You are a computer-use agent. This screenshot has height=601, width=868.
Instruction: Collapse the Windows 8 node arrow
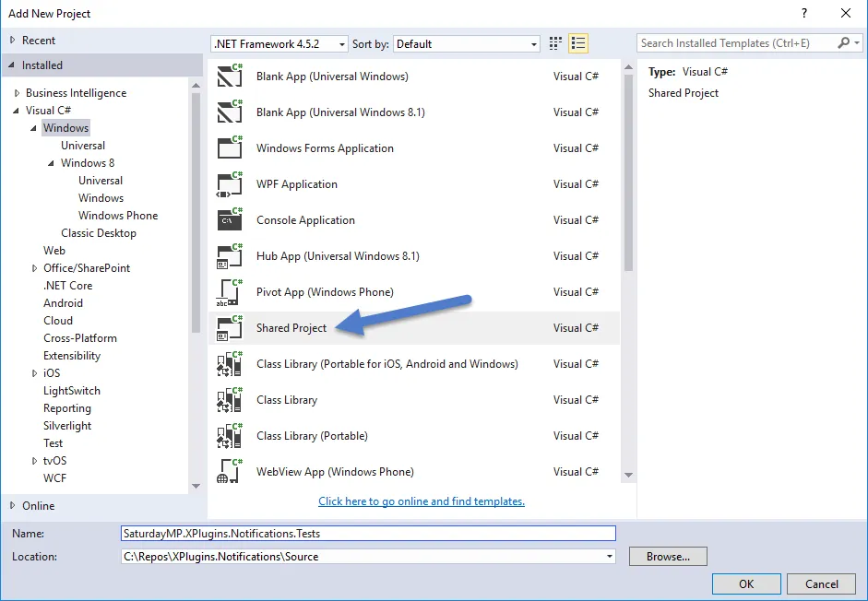52,163
